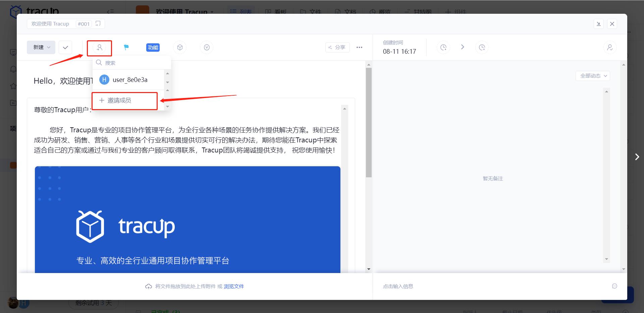
Task: Click the 文档 tab in background page
Action: 345,12
